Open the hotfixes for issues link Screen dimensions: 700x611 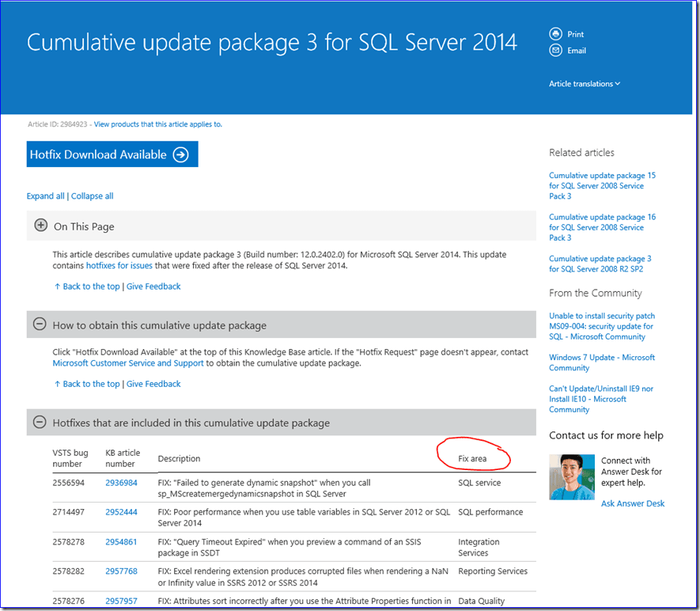click(x=119, y=265)
